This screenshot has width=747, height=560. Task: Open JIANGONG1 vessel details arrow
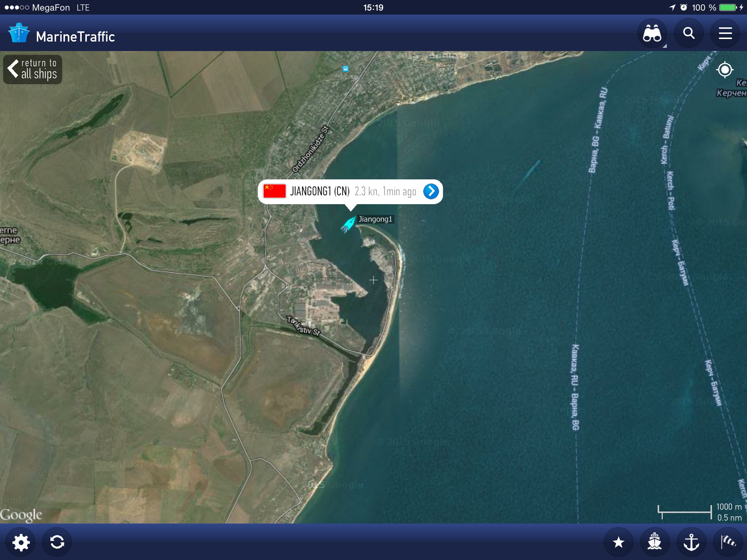coord(431,191)
